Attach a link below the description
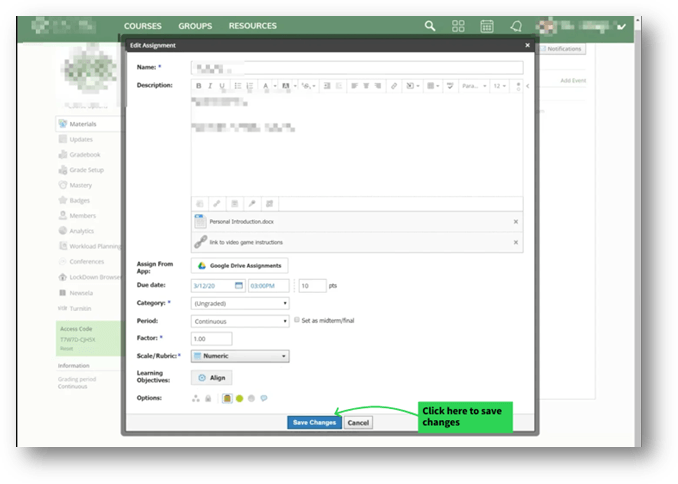Image resolution: width=678 pixels, height=484 pixels. [217, 203]
